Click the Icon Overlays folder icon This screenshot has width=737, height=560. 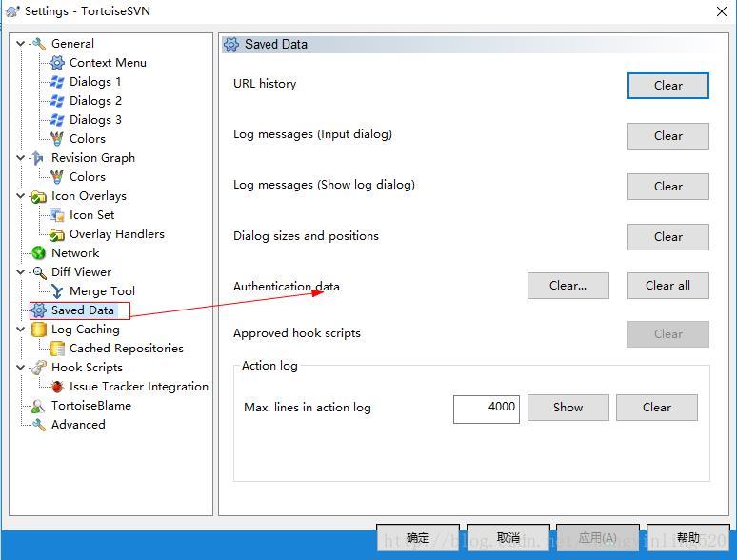pos(38,196)
